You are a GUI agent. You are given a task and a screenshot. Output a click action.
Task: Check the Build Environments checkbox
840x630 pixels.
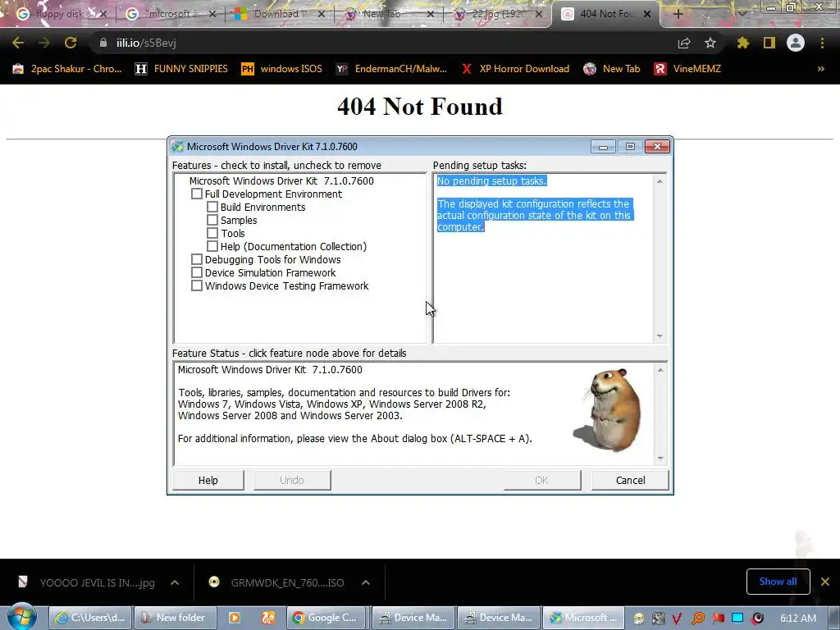(212, 207)
